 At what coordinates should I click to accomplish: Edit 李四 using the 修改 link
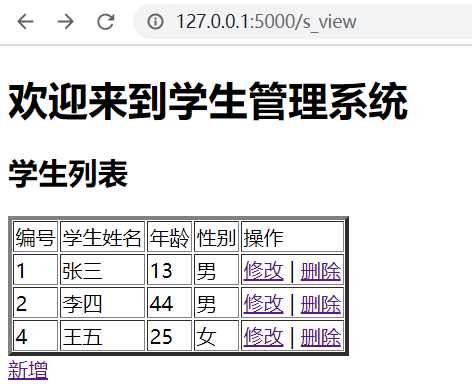click(x=263, y=304)
